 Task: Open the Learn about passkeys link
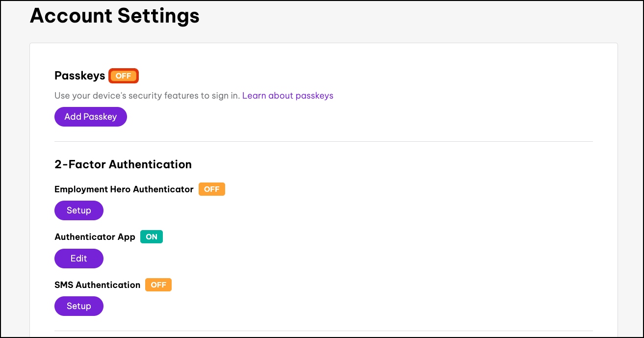[x=287, y=96]
